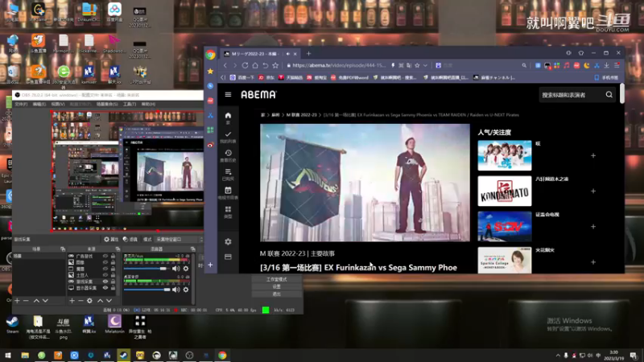This screenshot has width=644, height=362.
Task: Open OBS source 滤镜 filters button
Action: [x=130, y=239]
